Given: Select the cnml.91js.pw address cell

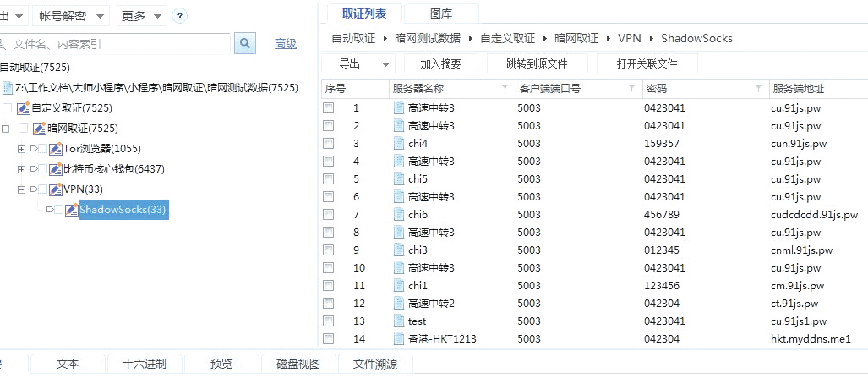Looking at the screenshot, I should click(x=801, y=250).
